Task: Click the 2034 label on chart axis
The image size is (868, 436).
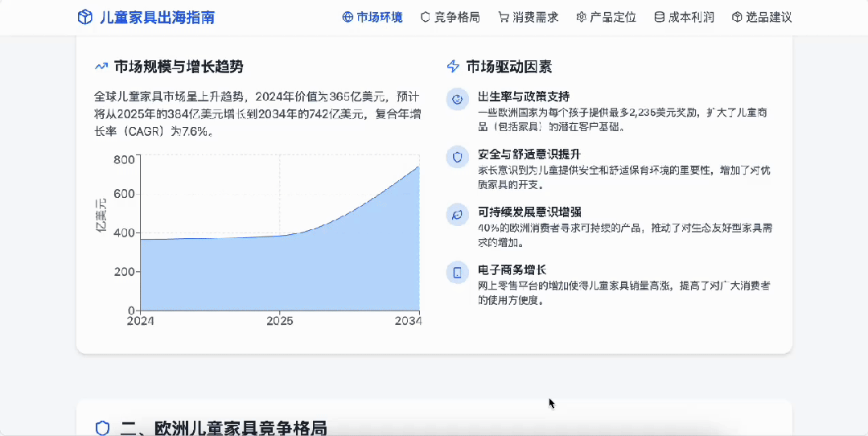Action: click(407, 321)
